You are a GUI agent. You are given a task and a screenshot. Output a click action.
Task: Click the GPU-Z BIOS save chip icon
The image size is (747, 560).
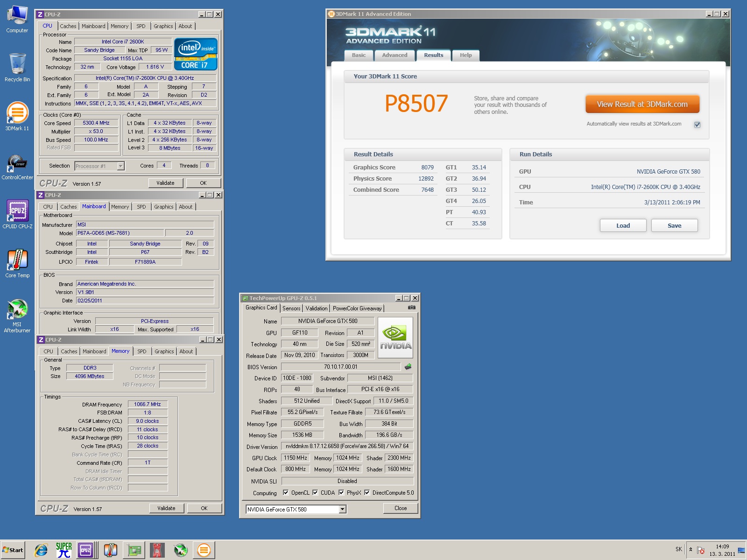(408, 367)
